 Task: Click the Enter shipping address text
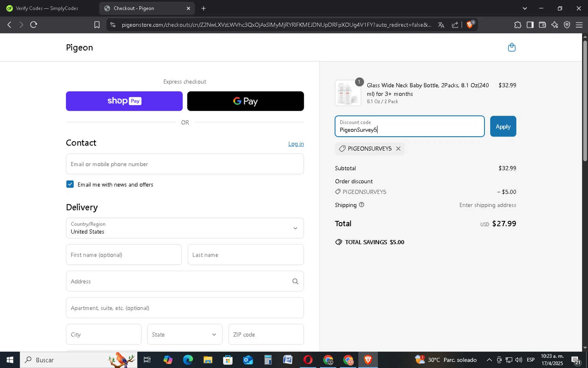point(488,205)
